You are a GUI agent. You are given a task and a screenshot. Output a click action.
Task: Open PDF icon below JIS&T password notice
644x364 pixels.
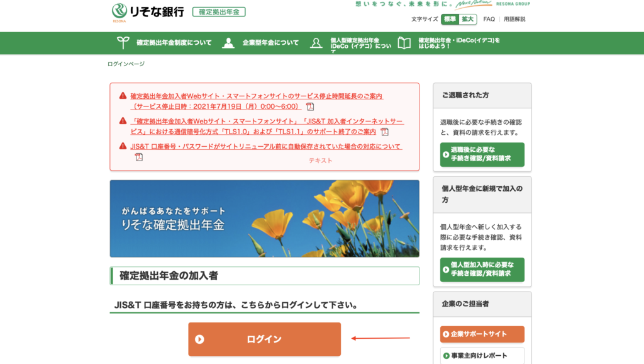[x=139, y=157]
